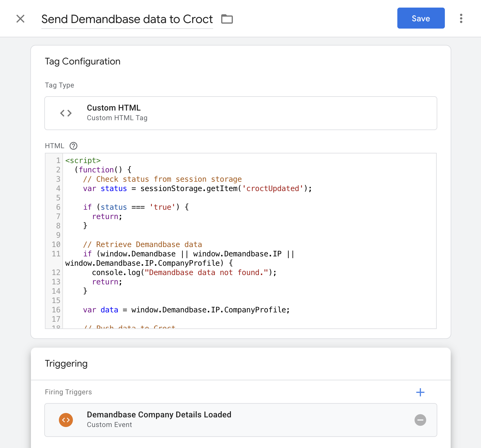This screenshot has width=481, height=448.
Task: Click the console.log 'Demandbase data not found.' line
Action: [x=184, y=272]
